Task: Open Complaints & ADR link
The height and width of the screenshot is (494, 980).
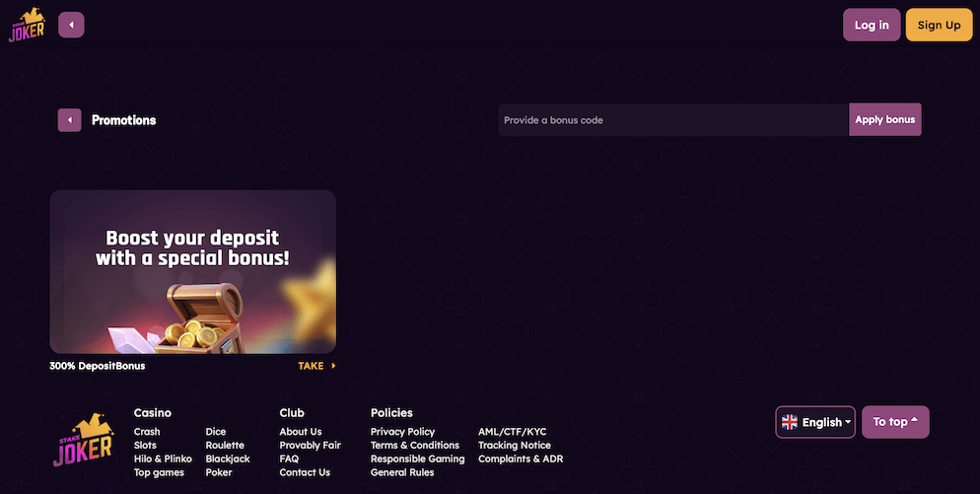Action: pyautogui.click(x=520, y=459)
